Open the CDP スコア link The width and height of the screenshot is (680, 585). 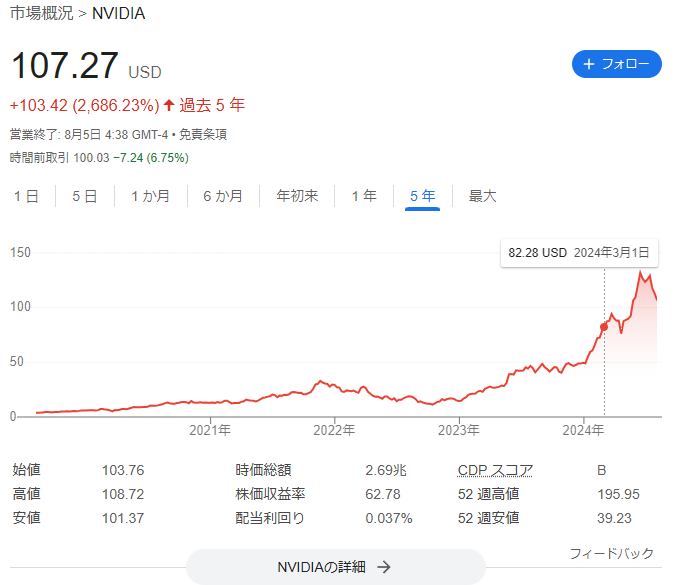pyautogui.click(x=495, y=470)
